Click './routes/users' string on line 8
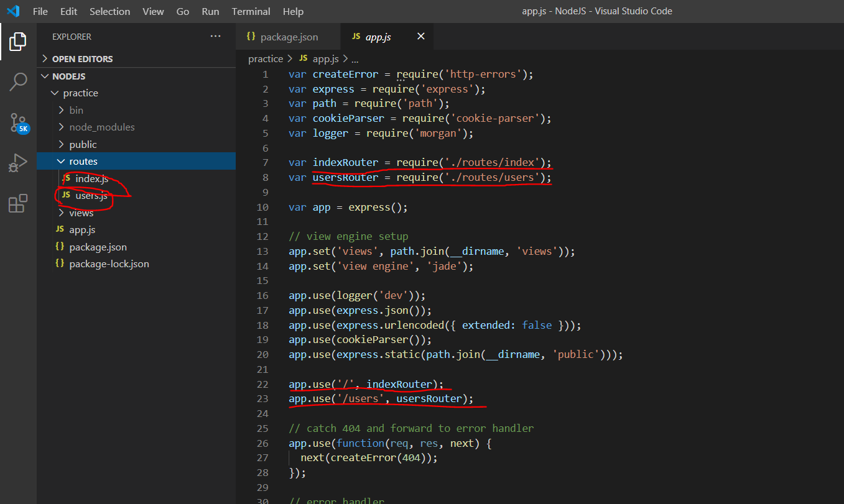Image resolution: width=844 pixels, height=504 pixels. [492, 178]
